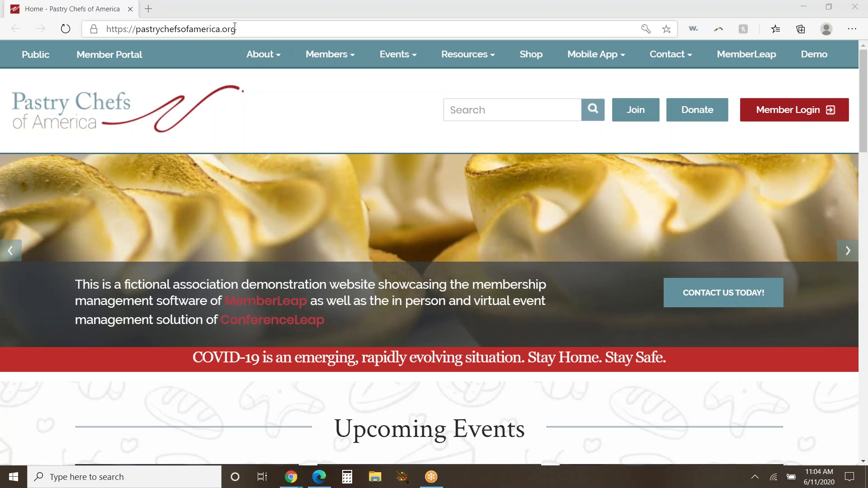Open Calculator from the taskbar

click(x=347, y=477)
